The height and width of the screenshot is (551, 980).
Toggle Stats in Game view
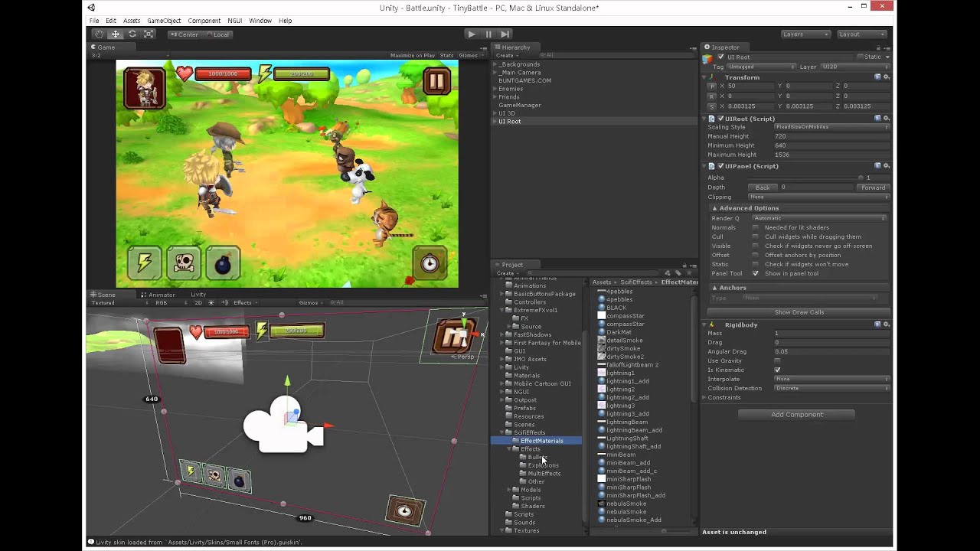pyautogui.click(x=446, y=55)
